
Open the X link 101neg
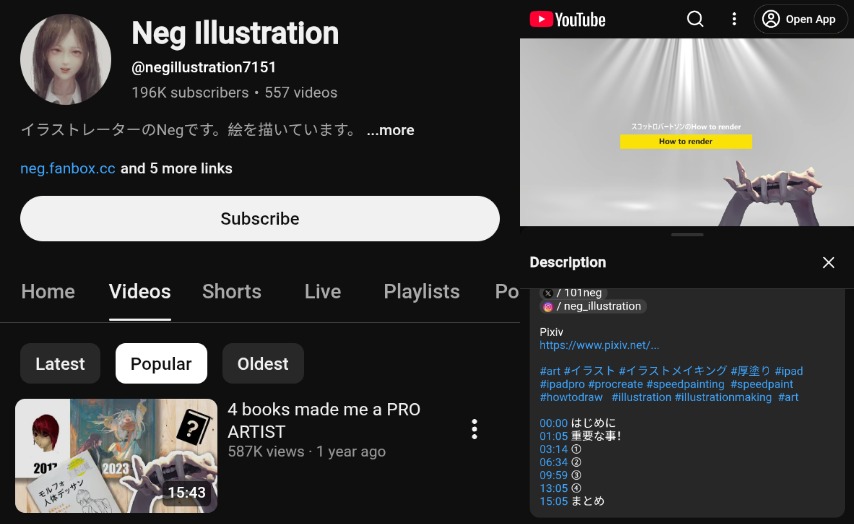pyautogui.click(x=574, y=293)
